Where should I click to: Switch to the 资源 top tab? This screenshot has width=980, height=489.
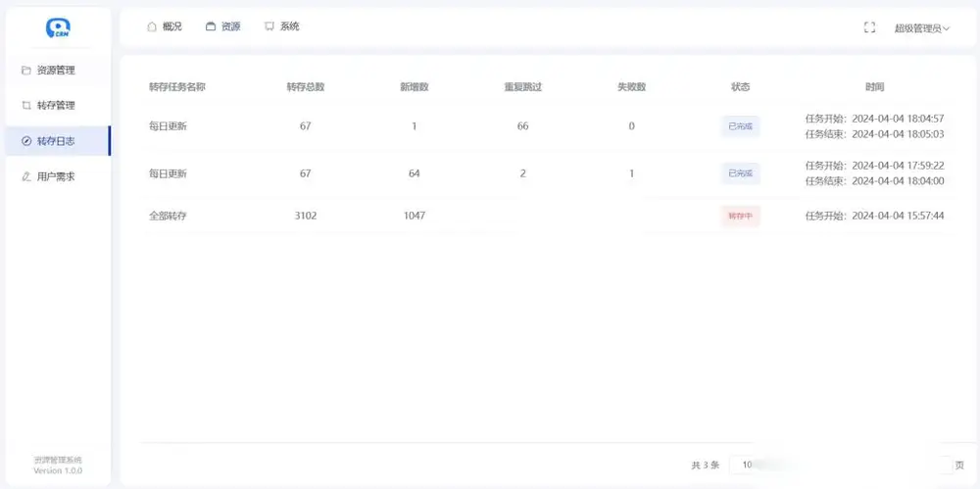tap(223, 26)
